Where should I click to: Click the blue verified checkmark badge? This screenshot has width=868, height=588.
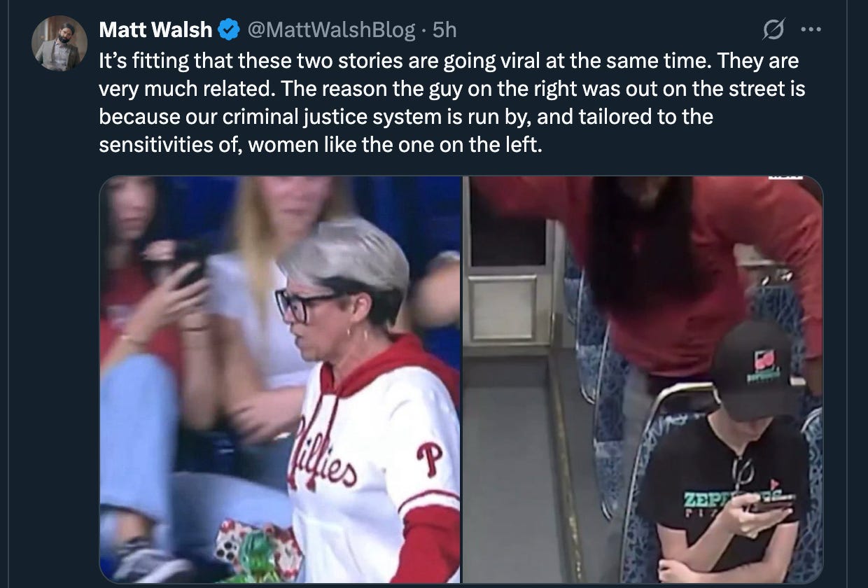228,30
